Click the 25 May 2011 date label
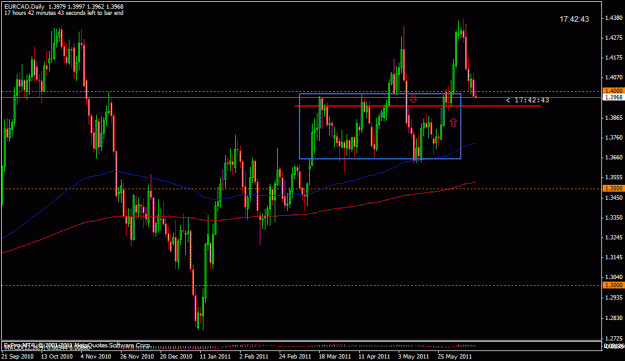 [x=454, y=357]
